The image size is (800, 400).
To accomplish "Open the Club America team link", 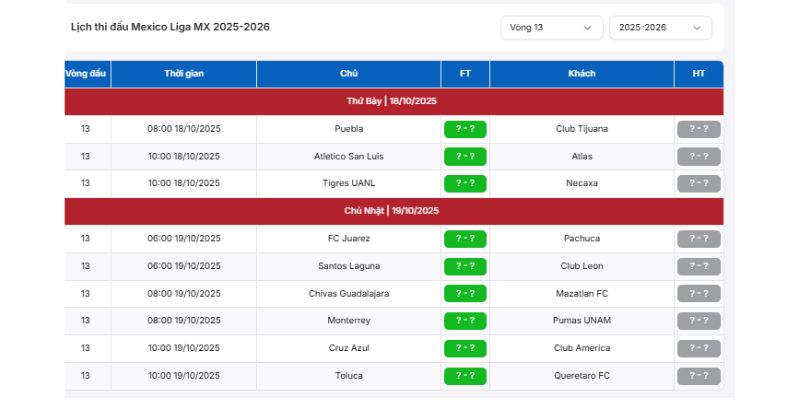I will (582, 348).
